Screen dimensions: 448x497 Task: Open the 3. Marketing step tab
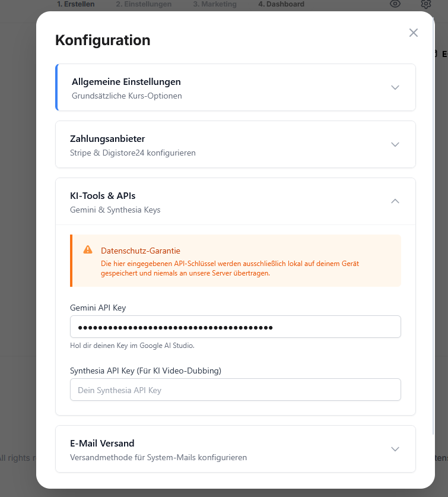[x=214, y=4]
